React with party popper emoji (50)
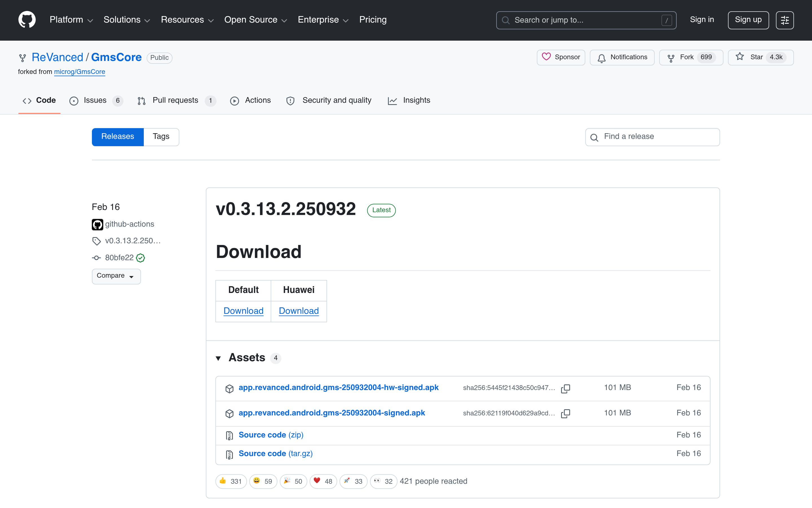812x508 pixels. click(x=293, y=481)
